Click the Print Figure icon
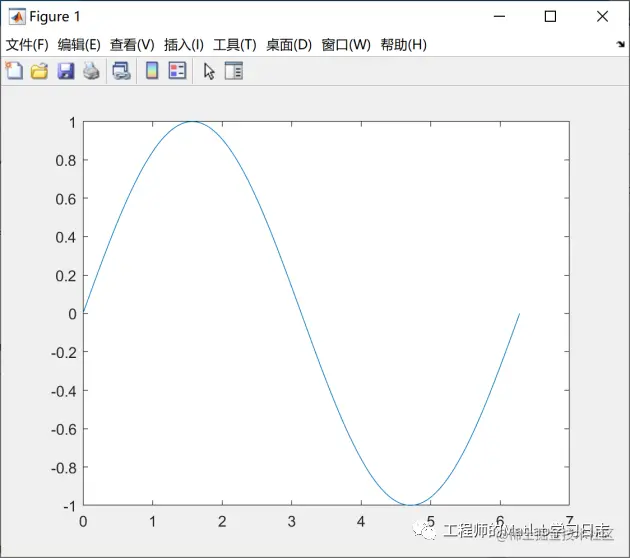 tap(91, 71)
